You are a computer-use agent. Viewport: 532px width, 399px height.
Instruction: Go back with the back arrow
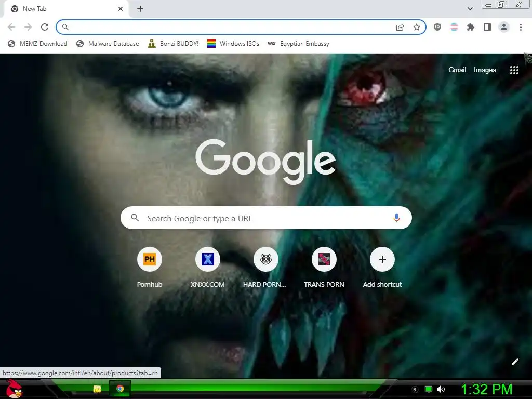pos(11,27)
